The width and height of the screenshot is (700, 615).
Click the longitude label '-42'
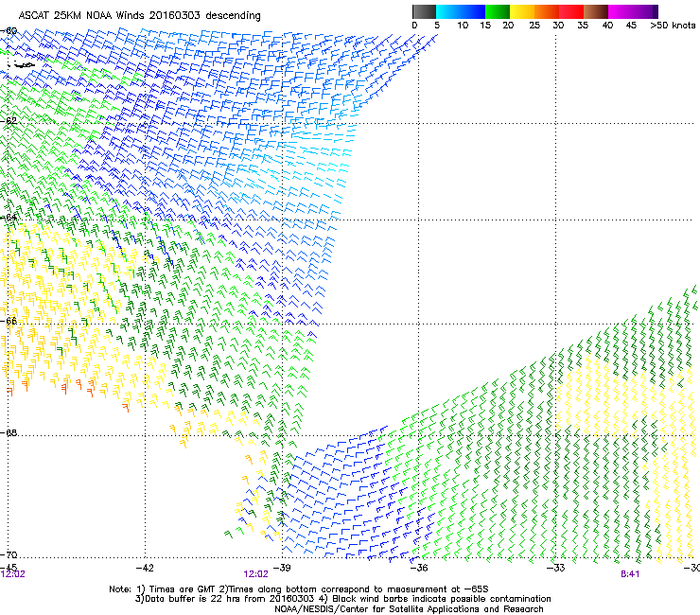click(x=145, y=568)
